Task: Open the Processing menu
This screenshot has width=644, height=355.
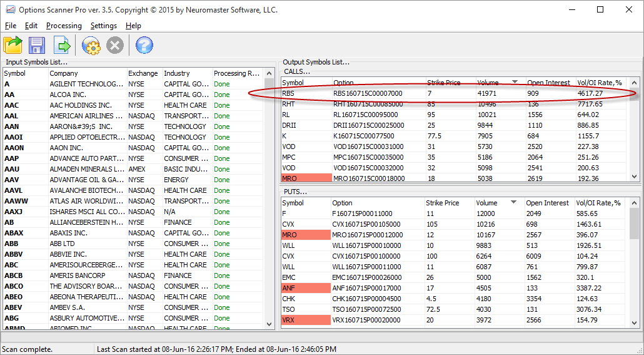Action: click(x=64, y=26)
